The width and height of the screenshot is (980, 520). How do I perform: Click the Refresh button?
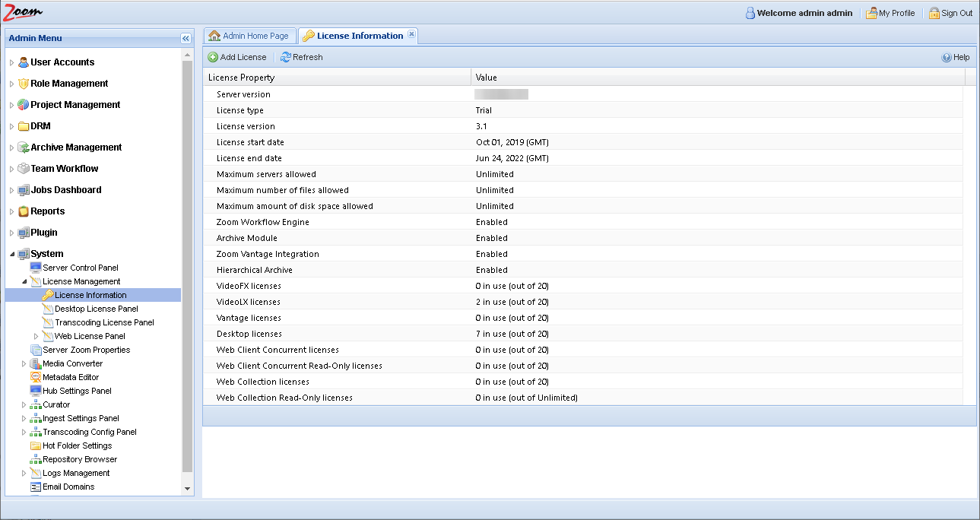302,57
